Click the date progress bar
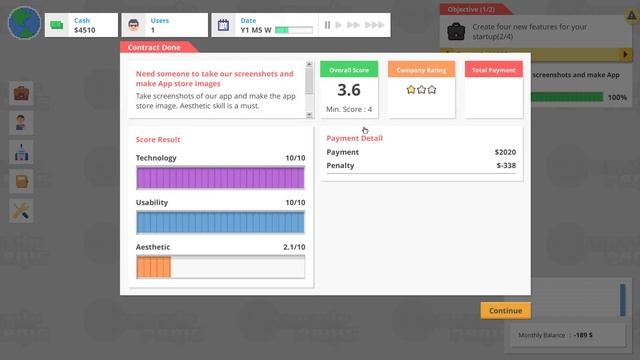The width and height of the screenshot is (640, 360). (294, 30)
